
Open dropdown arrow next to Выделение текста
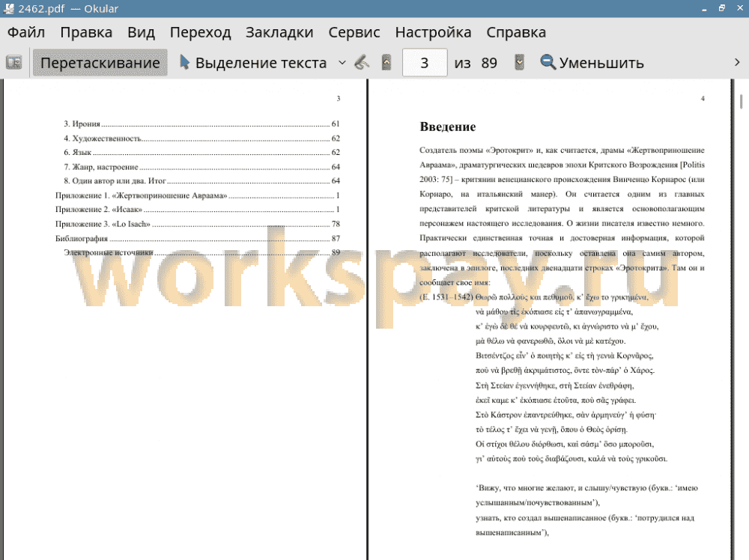pos(342,63)
